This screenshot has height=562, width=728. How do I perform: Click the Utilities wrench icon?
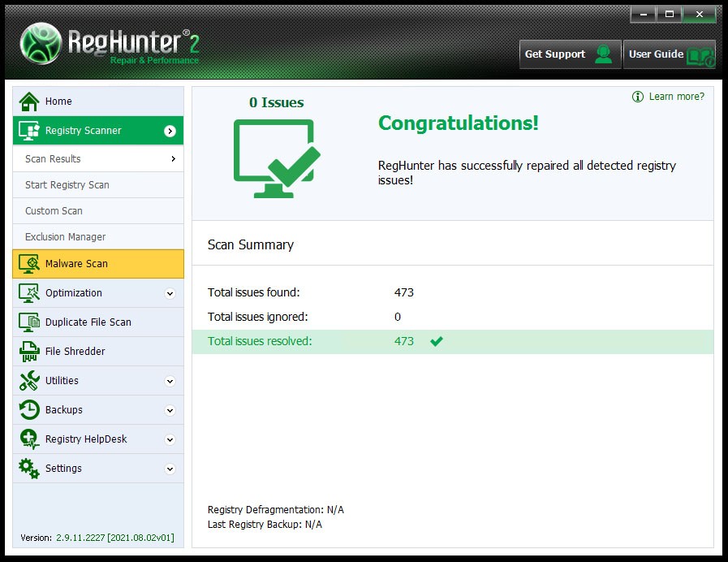[29, 381]
